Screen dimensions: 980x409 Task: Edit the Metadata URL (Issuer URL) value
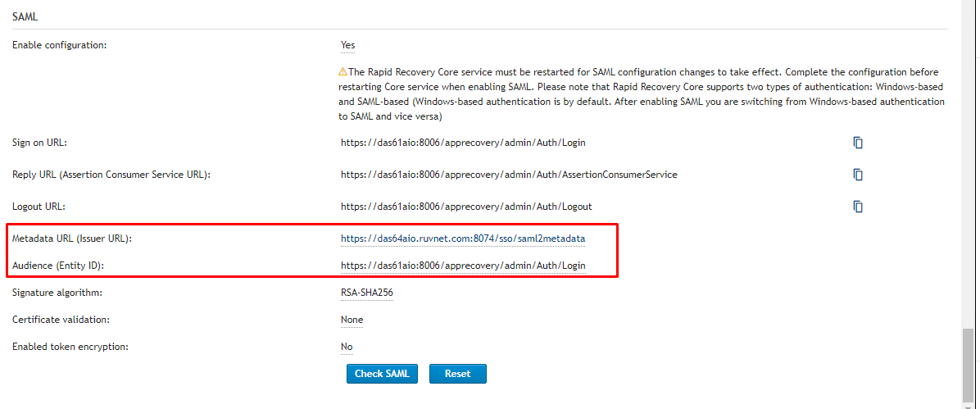coord(463,239)
